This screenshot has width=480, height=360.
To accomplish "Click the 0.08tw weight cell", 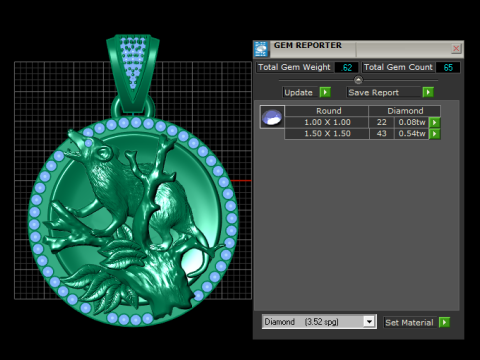I will pos(412,122).
